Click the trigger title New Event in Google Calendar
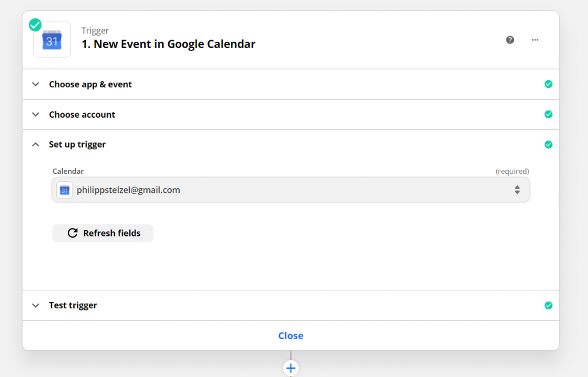The height and width of the screenshot is (377, 588). click(x=168, y=44)
